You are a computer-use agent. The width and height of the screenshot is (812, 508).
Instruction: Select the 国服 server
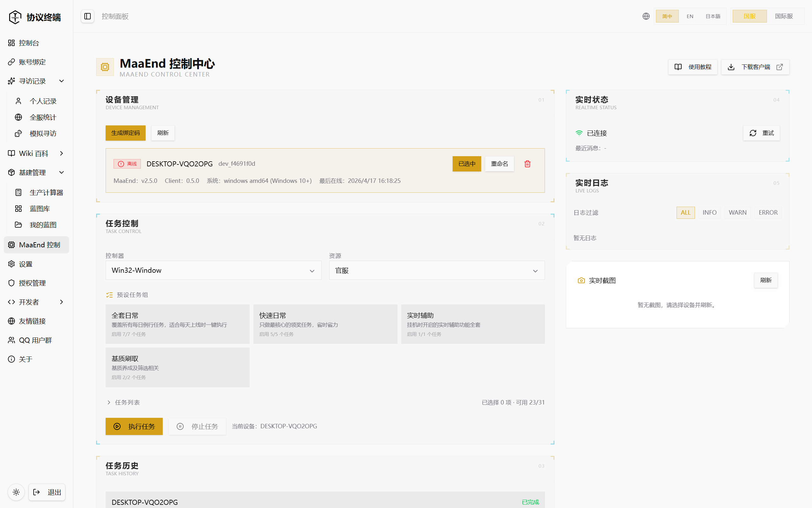click(x=750, y=16)
